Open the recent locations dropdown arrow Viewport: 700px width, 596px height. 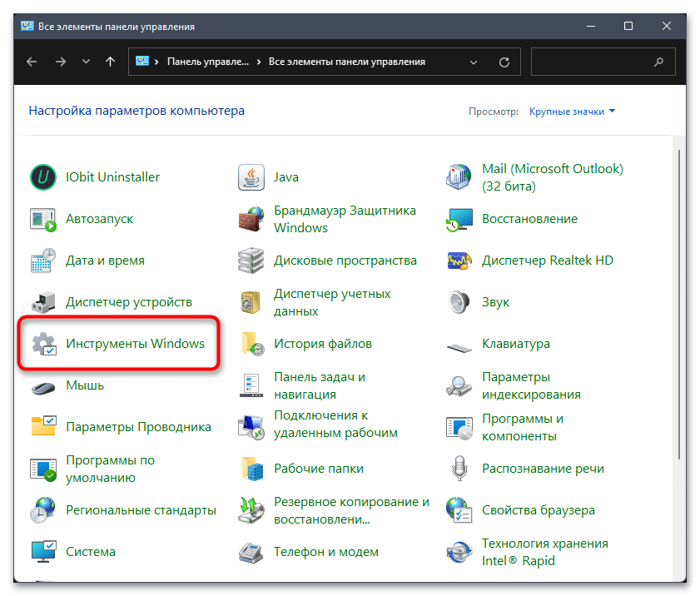[86, 62]
